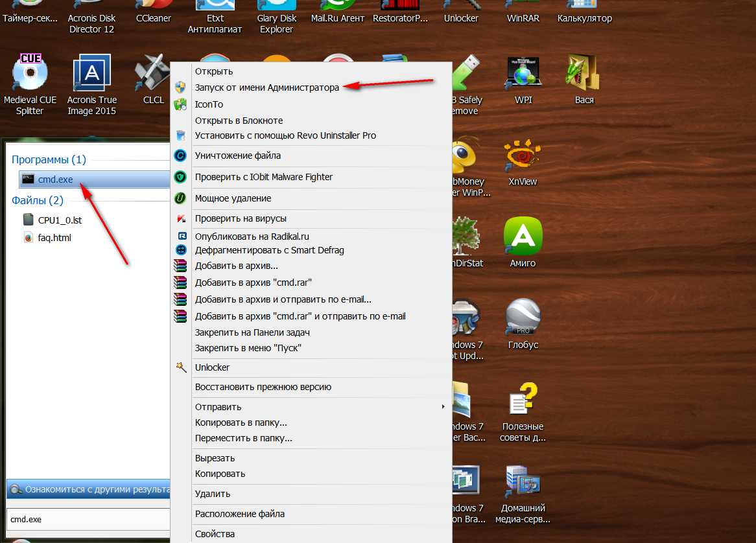This screenshot has height=543, width=756.
Task: Click Программы (1) results header
Action: (x=49, y=159)
